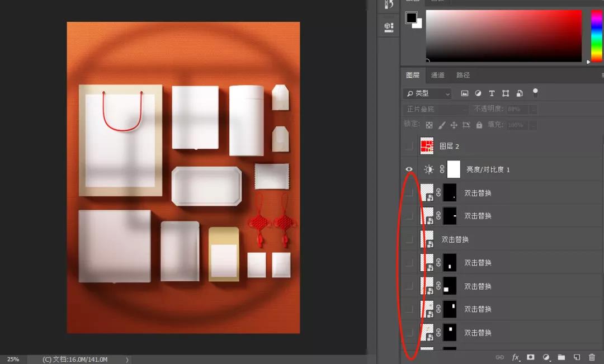The width and height of the screenshot is (604, 364).
Task: Delete layer using the trash icon
Action: (592, 357)
